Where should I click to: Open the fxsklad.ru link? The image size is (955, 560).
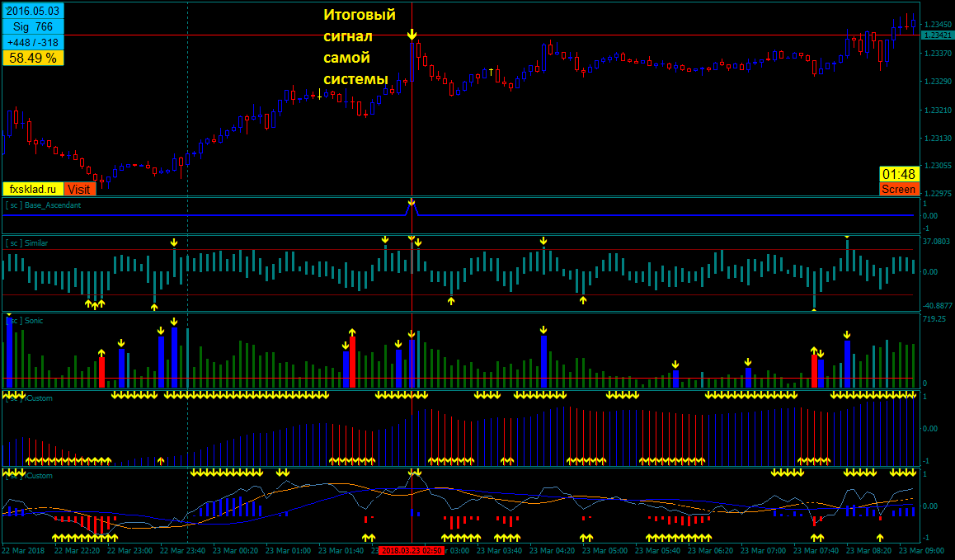point(33,189)
